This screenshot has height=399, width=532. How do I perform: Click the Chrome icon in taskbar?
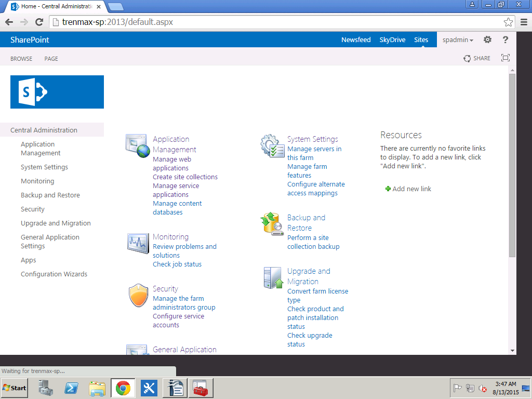pyautogui.click(x=123, y=388)
